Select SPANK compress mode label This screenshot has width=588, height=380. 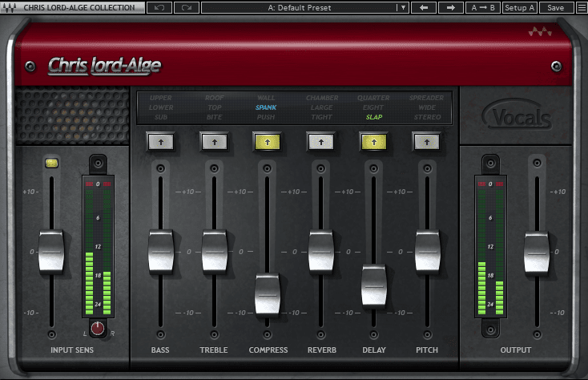266,107
